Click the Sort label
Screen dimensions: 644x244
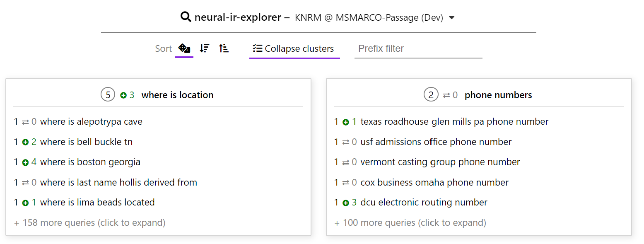point(163,49)
